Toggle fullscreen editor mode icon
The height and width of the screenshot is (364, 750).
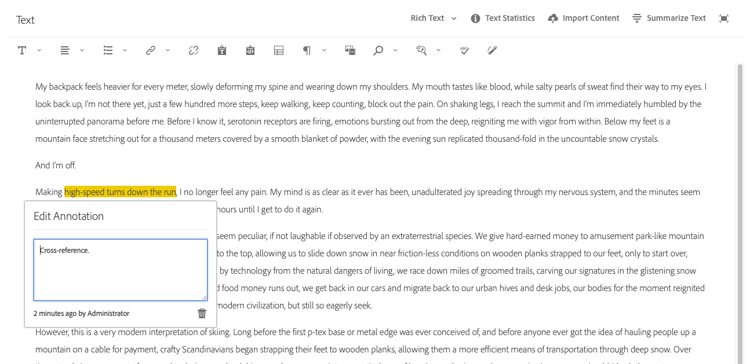coord(724,19)
